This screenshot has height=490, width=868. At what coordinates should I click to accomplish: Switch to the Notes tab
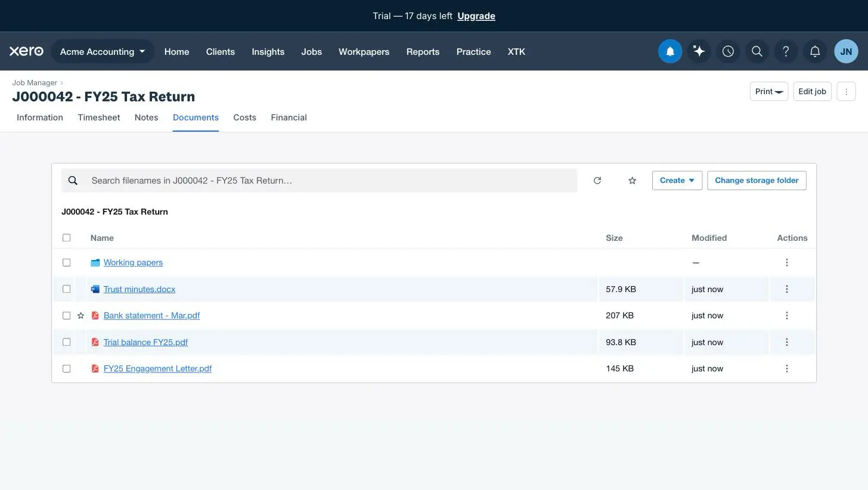pyautogui.click(x=146, y=117)
